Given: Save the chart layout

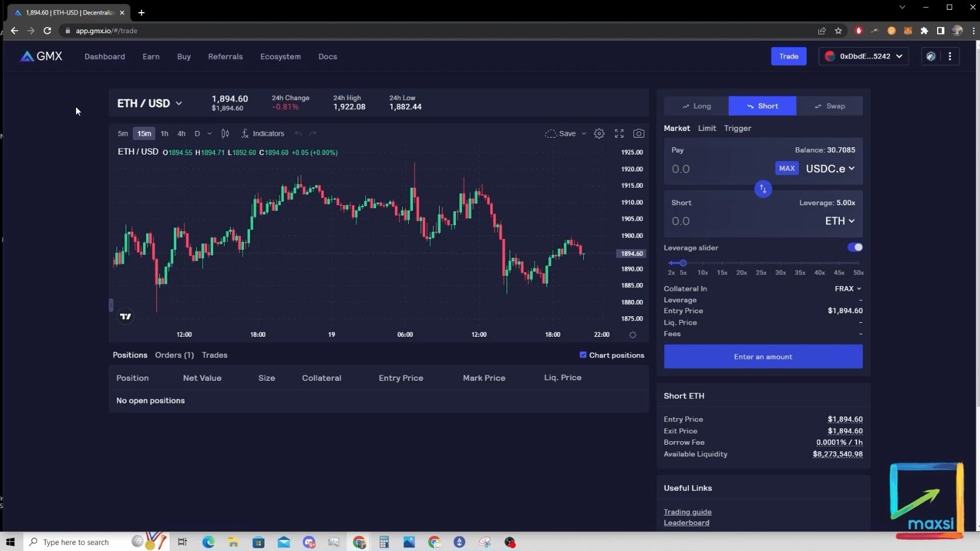Looking at the screenshot, I should coord(561,133).
